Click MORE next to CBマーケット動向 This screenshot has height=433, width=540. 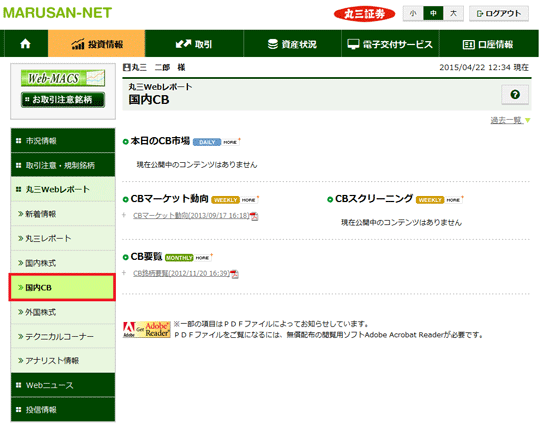pos(249,200)
